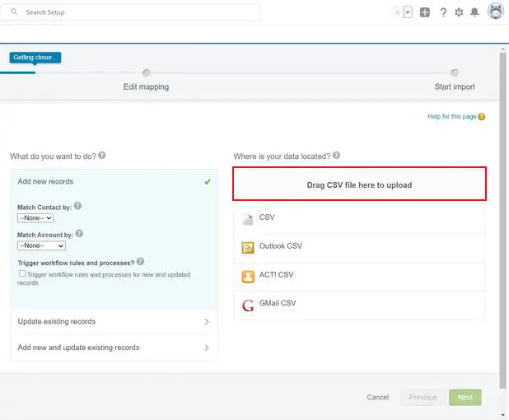509x420 pixels.
Task: Click the Cancel link
Action: 377,397
